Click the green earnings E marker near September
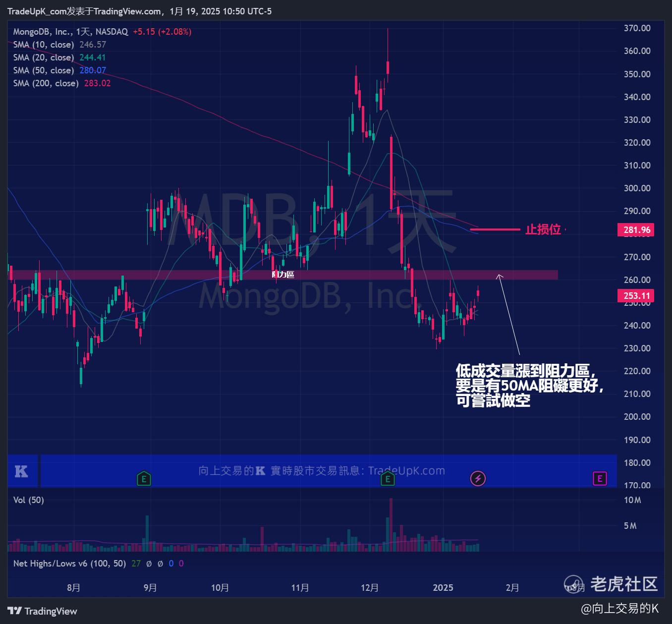 144,478
